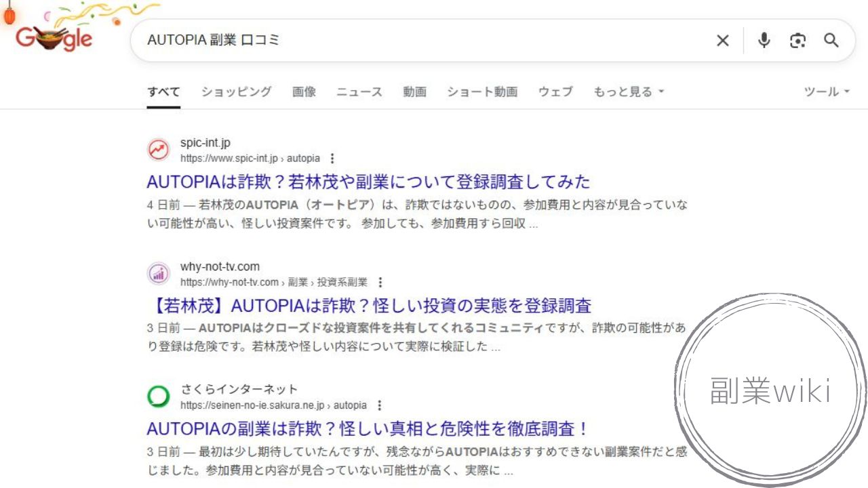Click the https://why-not-tv.com › 副業 › 投資系副業 URL

click(274, 282)
